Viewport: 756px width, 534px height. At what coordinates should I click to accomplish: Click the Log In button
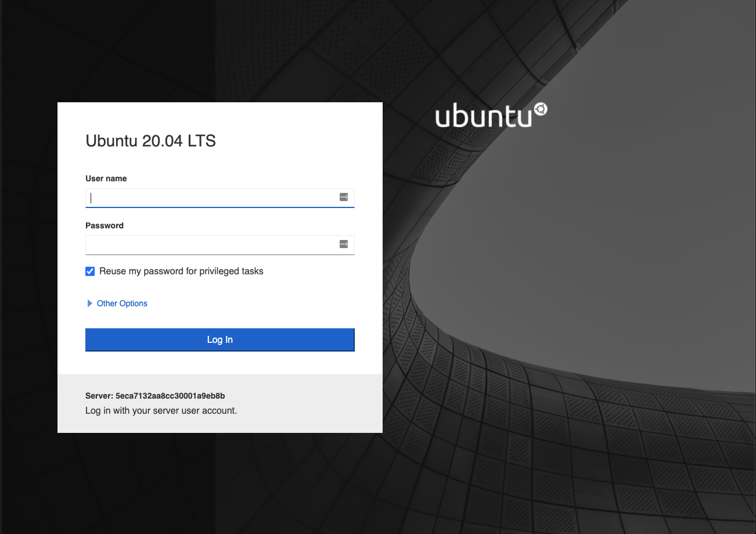[219, 340]
